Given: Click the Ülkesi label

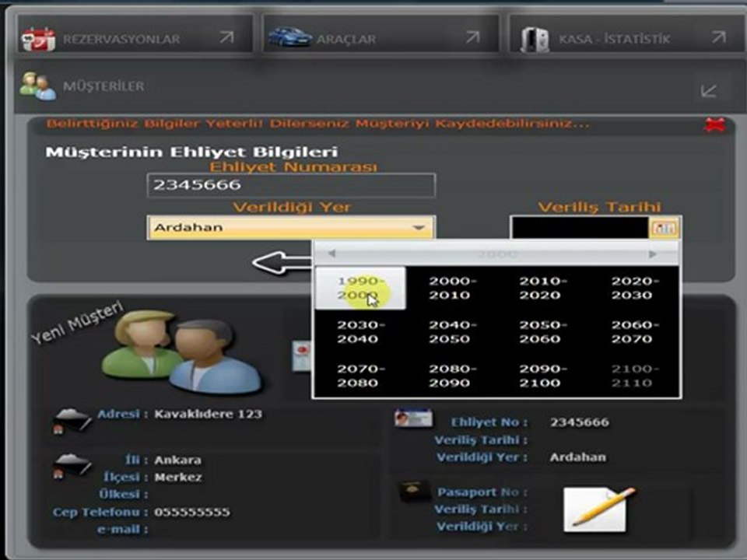Looking at the screenshot, I should [124, 495].
